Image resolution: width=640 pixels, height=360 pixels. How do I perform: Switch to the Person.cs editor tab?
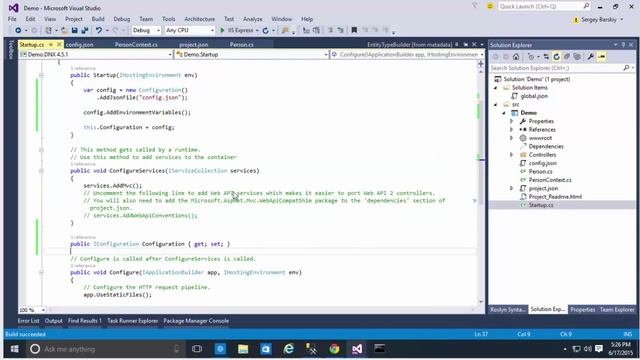(242, 44)
